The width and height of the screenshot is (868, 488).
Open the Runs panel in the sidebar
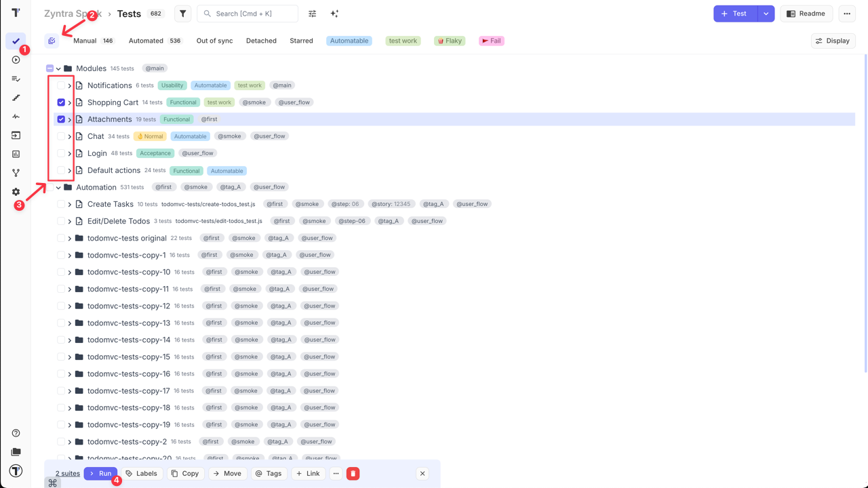16,60
